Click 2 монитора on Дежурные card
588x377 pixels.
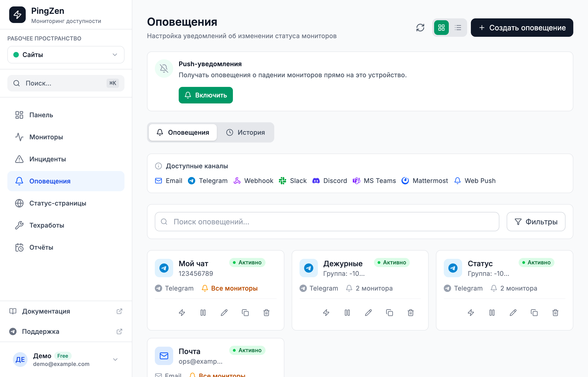369,288
